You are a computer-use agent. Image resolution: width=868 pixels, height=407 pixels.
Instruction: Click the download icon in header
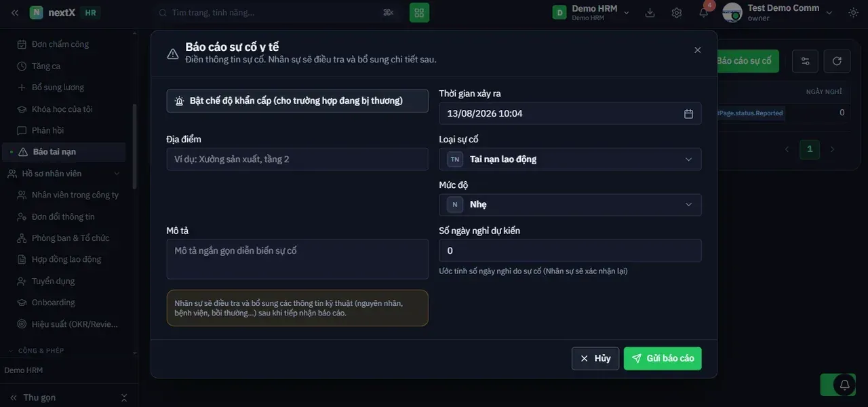point(650,12)
